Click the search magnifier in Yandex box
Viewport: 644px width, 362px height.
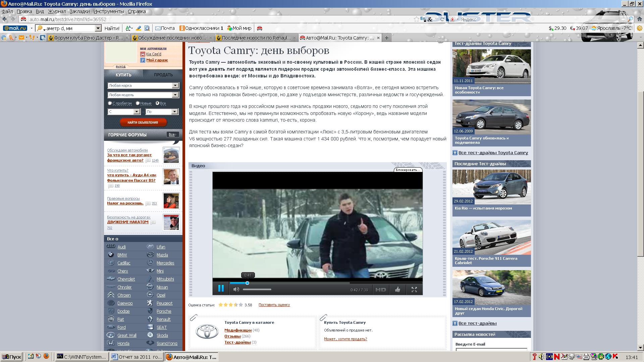click(630, 19)
